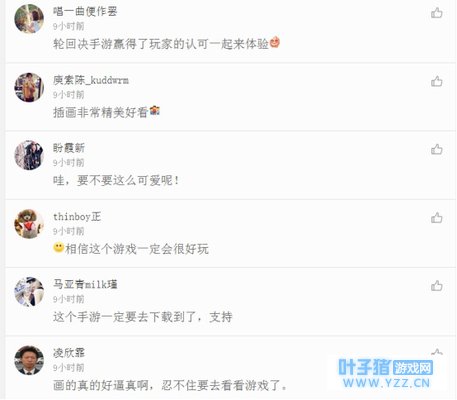Like the comment by 庾索陈_kuddwrm

[437, 81]
